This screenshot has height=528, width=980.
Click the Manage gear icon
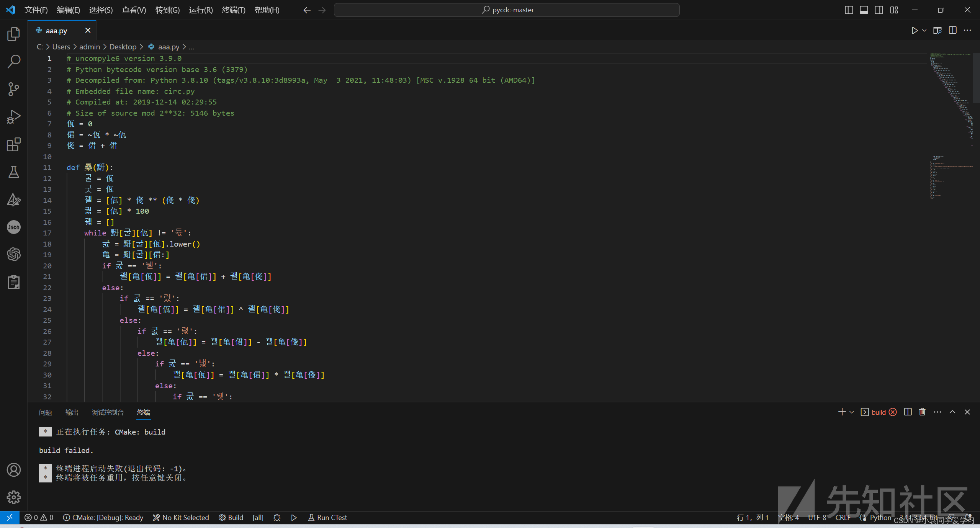tap(14, 497)
